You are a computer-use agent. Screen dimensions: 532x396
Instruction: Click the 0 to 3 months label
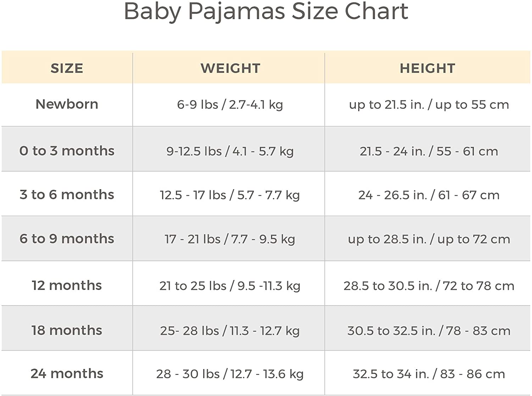[67, 151]
